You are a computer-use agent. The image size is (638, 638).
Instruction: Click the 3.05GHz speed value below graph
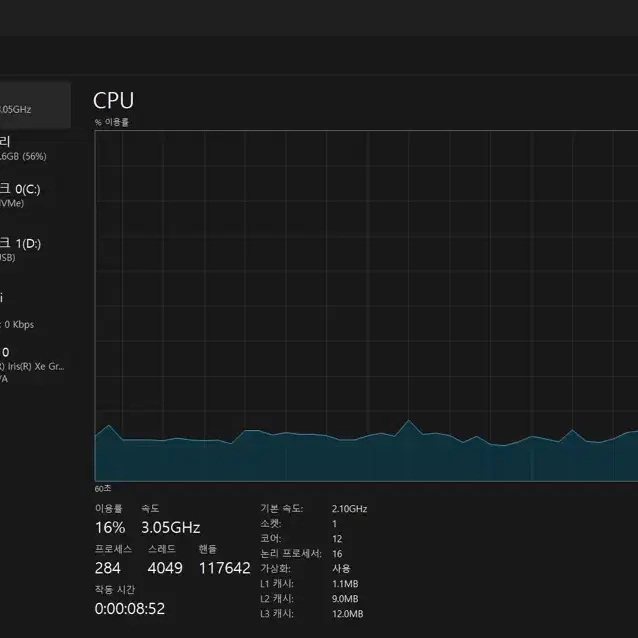pos(170,528)
